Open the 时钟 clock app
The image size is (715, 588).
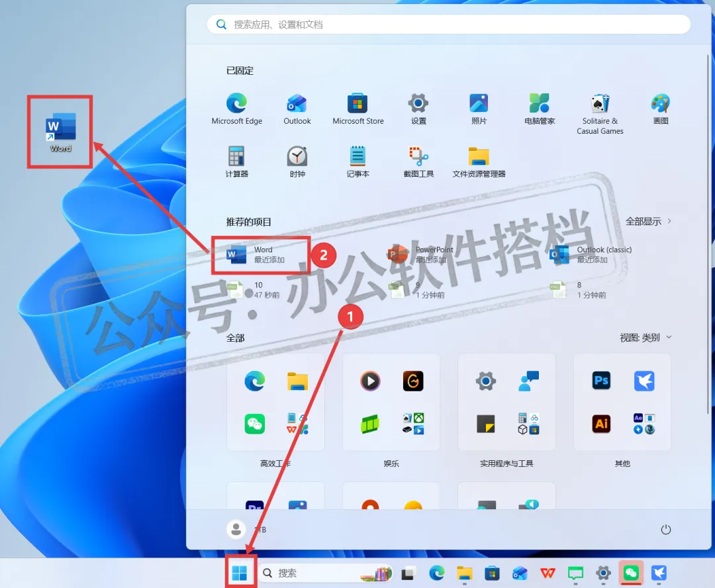pyautogui.click(x=297, y=162)
